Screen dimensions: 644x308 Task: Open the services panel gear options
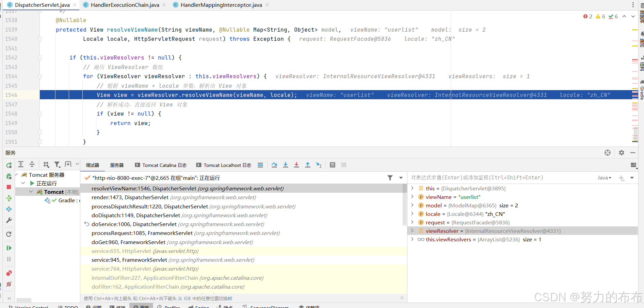coord(622,153)
